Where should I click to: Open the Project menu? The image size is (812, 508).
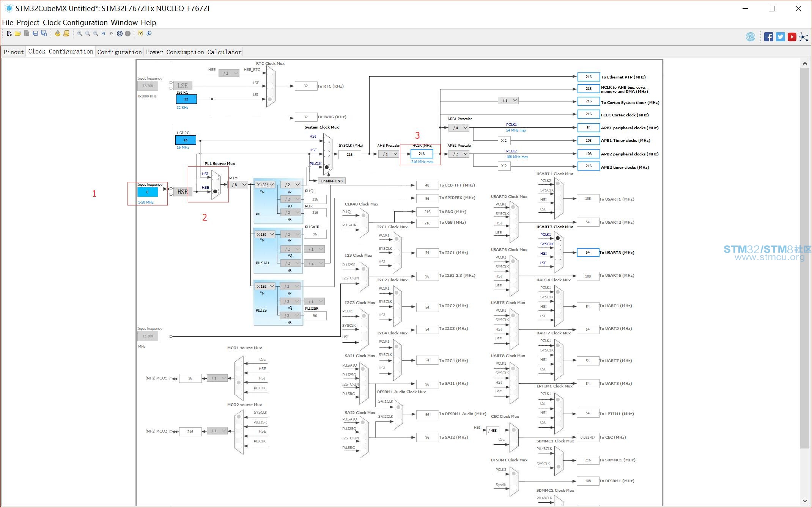[x=28, y=22]
